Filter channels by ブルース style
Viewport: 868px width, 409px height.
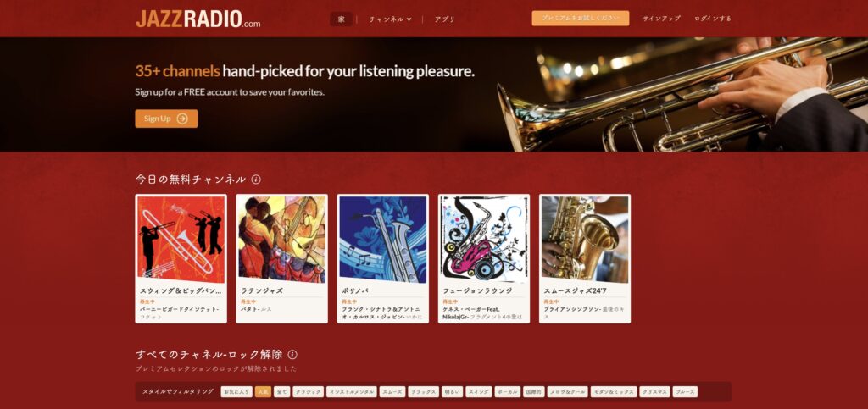pos(685,392)
